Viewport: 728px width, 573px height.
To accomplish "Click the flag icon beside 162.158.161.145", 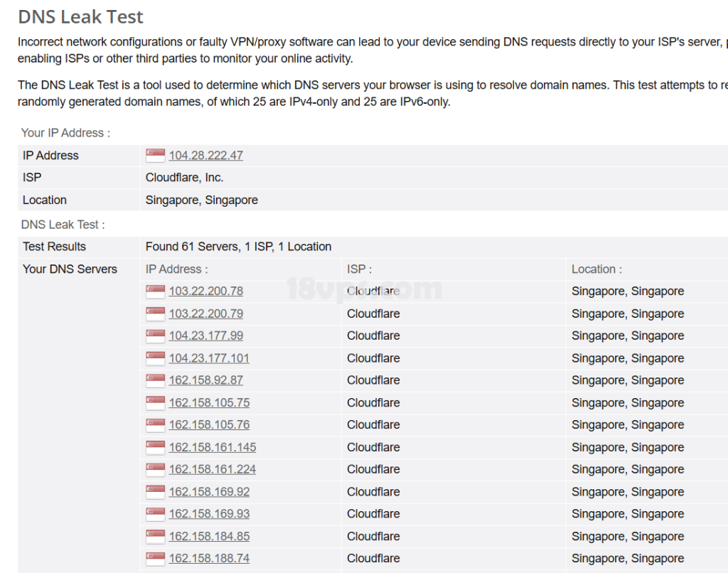I will (x=155, y=447).
